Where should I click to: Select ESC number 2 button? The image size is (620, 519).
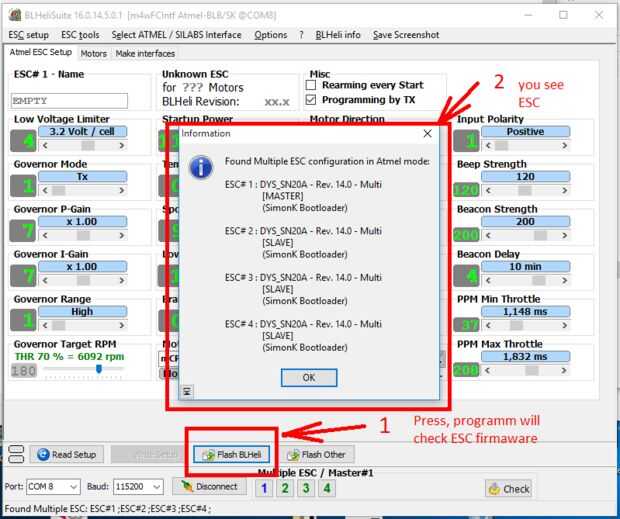point(285,489)
